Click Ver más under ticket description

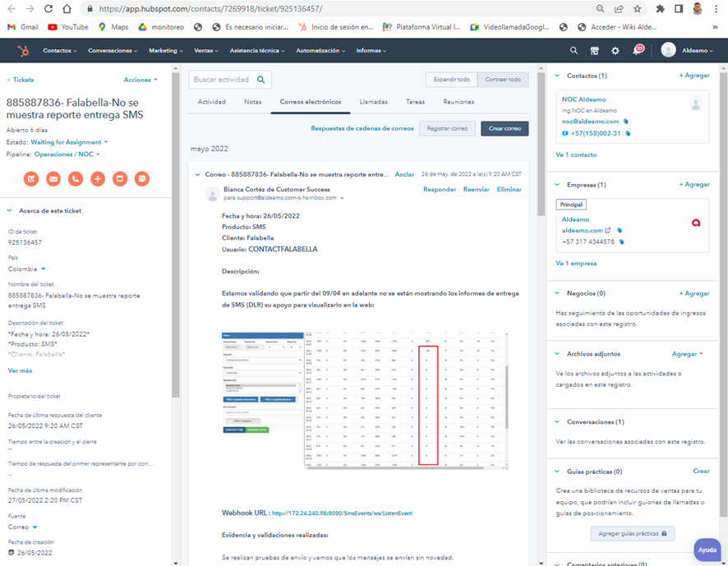(x=20, y=370)
